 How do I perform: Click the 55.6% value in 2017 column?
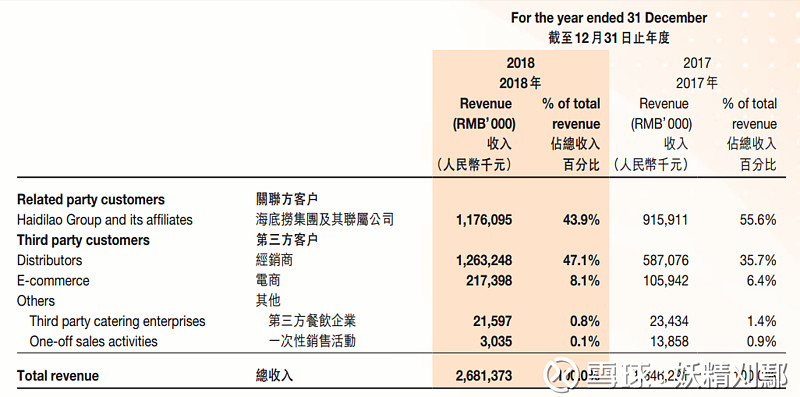[758, 220]
